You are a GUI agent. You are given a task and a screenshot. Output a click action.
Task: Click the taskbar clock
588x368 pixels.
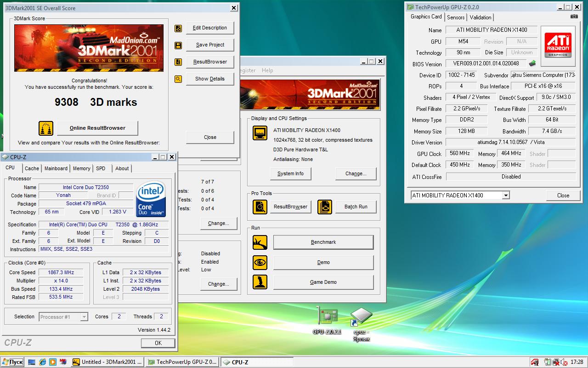pos(577,362)
